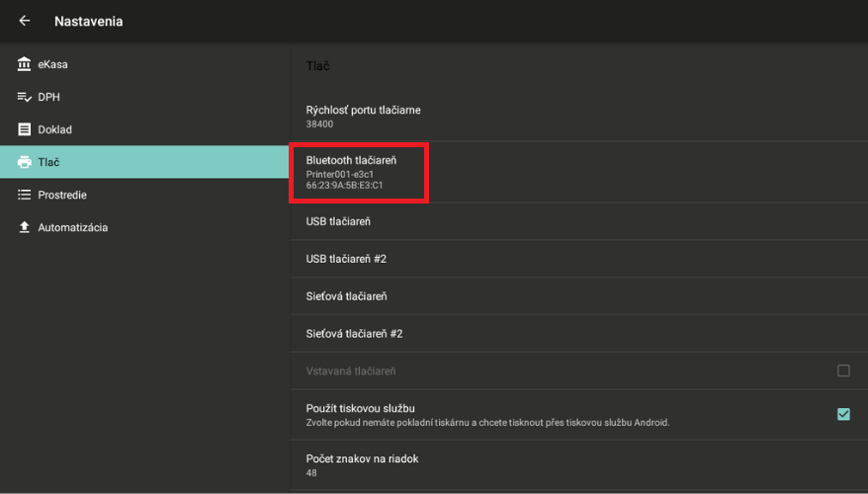Screen dimensions: 868x494
Task: Open USB tlačiareň setting
Action: click(338, 221)
